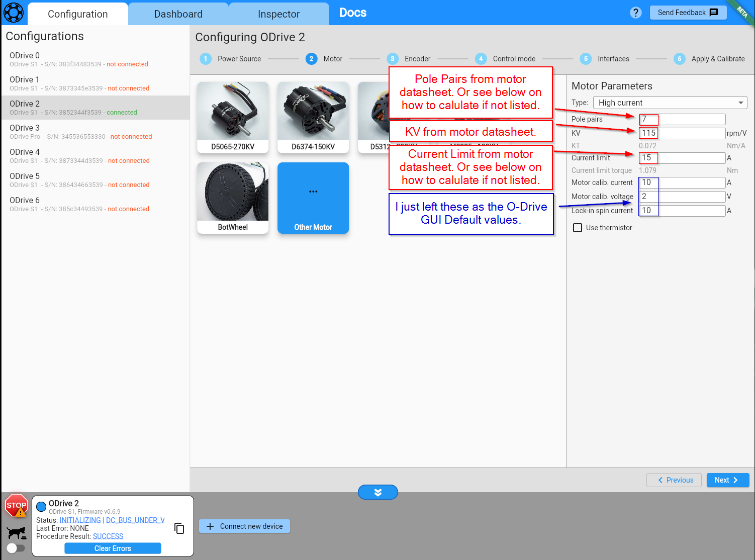The image size is (755, 560).
Task: Collapse the bottom panel with double-chevron button
Action: (x=377, y=492)
